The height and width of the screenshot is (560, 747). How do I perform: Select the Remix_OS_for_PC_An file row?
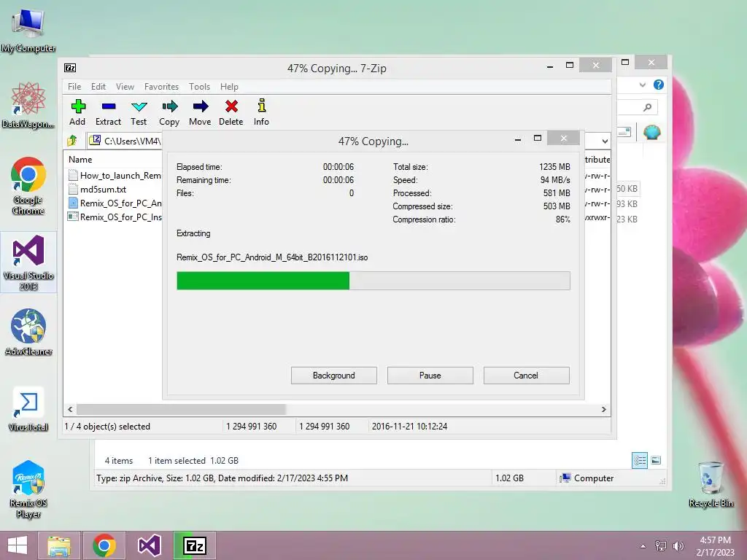tap(115, 203)
